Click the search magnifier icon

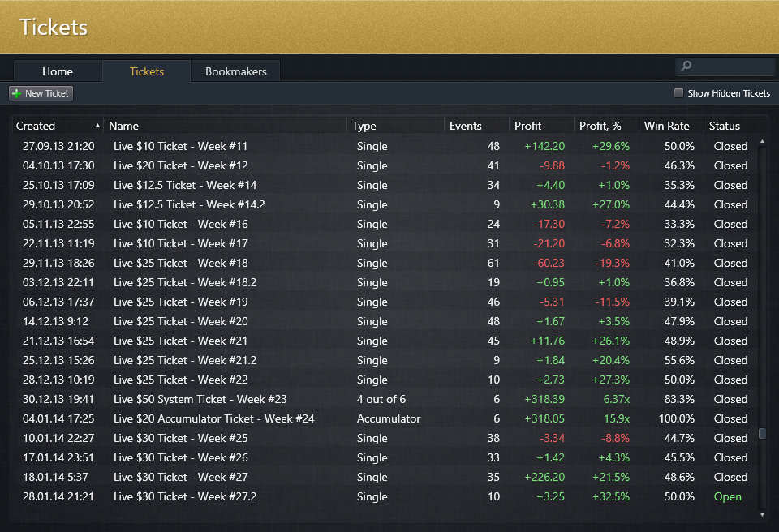pyautogui.click(x=686, y=66)
